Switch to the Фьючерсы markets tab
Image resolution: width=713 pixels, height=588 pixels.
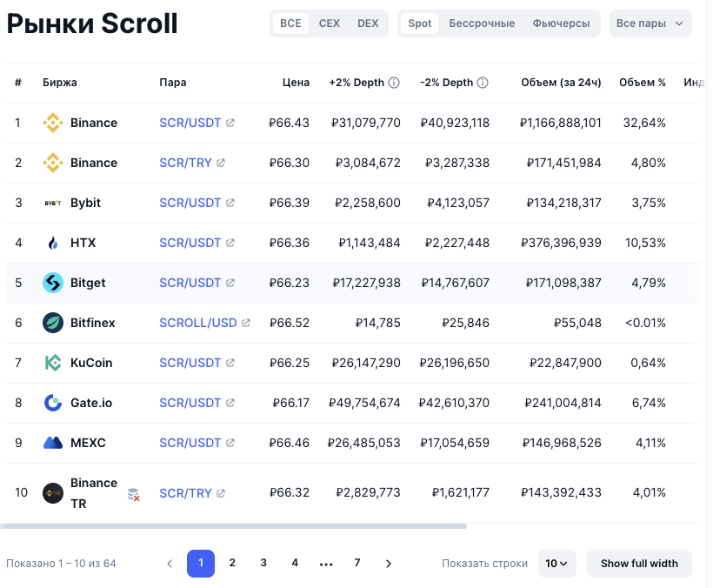(561, 23)
